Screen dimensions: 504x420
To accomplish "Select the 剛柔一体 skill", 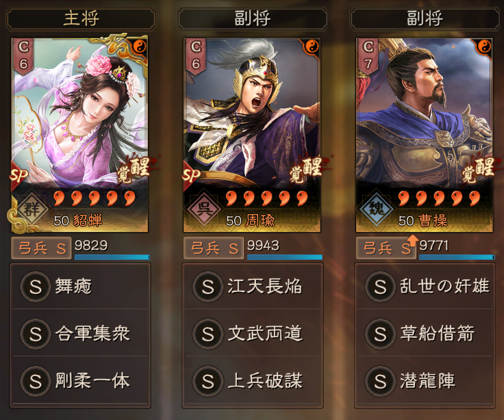I will [80, 381].
